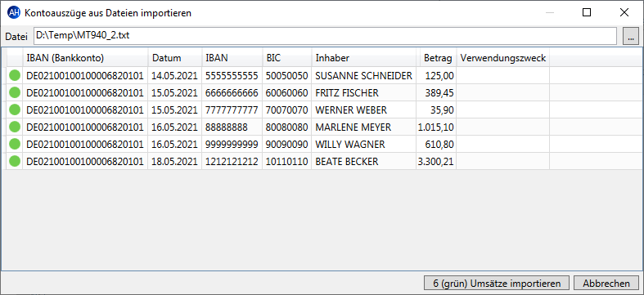
Task: Maximize the import dialog window
Action: 587,13
